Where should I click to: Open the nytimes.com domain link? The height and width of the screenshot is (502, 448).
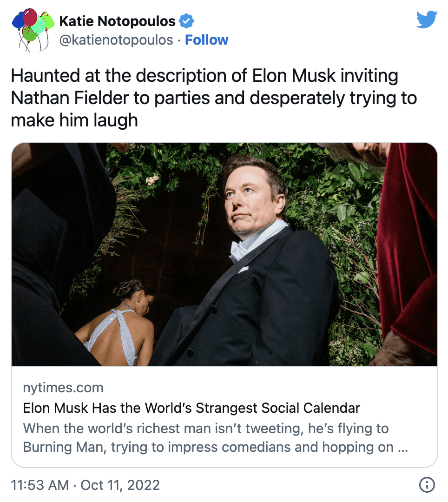(63, 387)
